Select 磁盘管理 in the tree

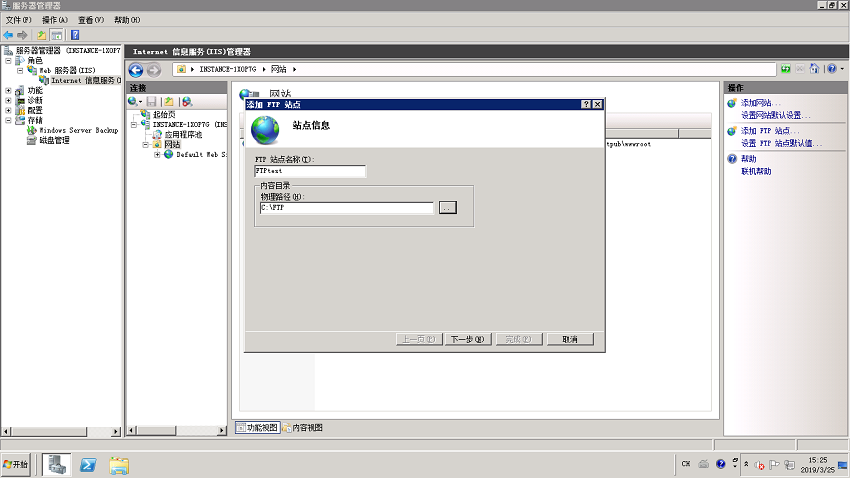54,140
